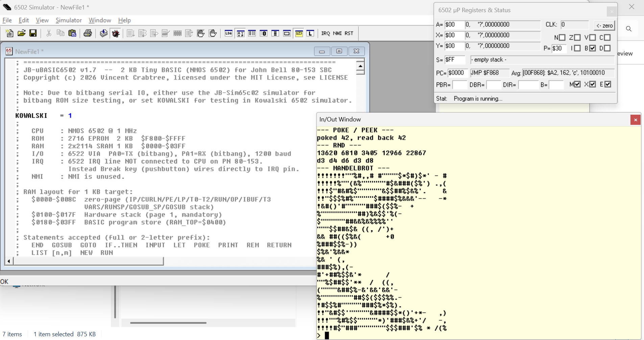This screenshot has height=340, width=644.
Task: Trigger an IRQ interrupt from toolbar
Action: pyautogui.click(x=326, y=33)
